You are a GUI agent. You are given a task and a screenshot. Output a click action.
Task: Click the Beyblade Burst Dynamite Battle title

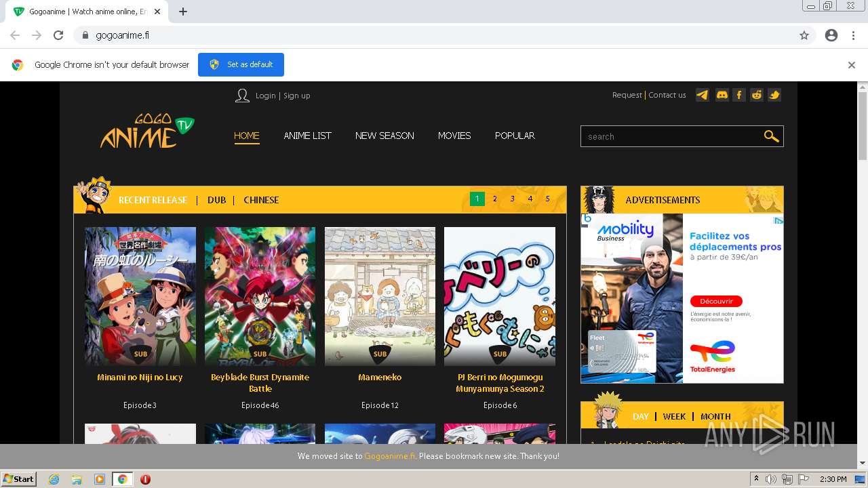[260, 383]
